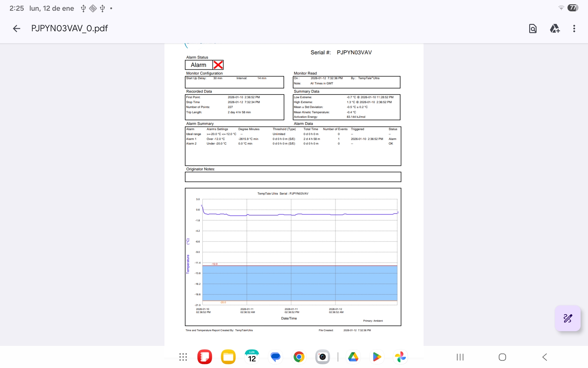The height and width of the screenshot is (368, 588).
Task: Tap the home navigation button
Action: pos(502,357)
